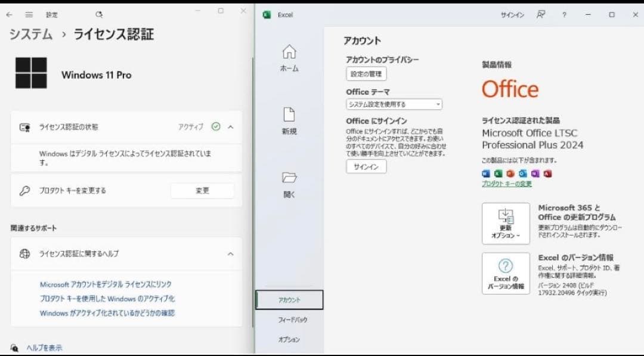
Task: Click the Excel icon in included products
Action: [498, 174]
